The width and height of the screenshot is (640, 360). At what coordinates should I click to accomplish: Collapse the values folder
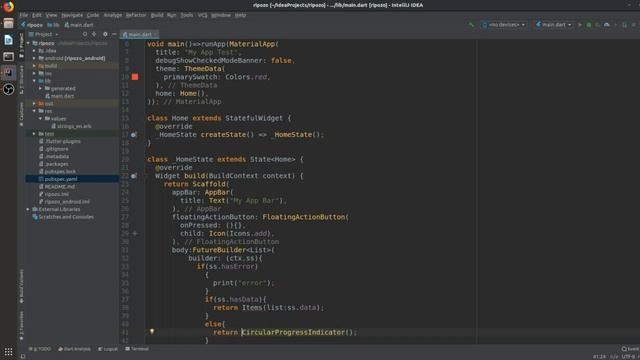[40, 118]
